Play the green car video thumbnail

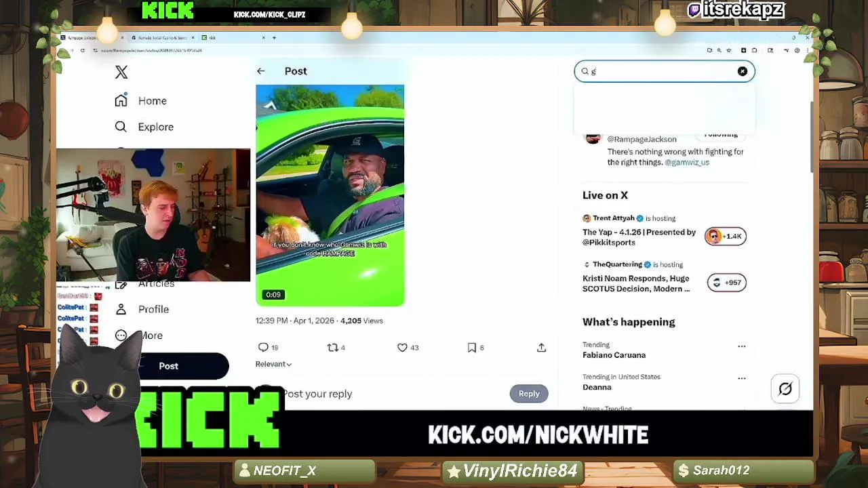click(x=330, y=195)
